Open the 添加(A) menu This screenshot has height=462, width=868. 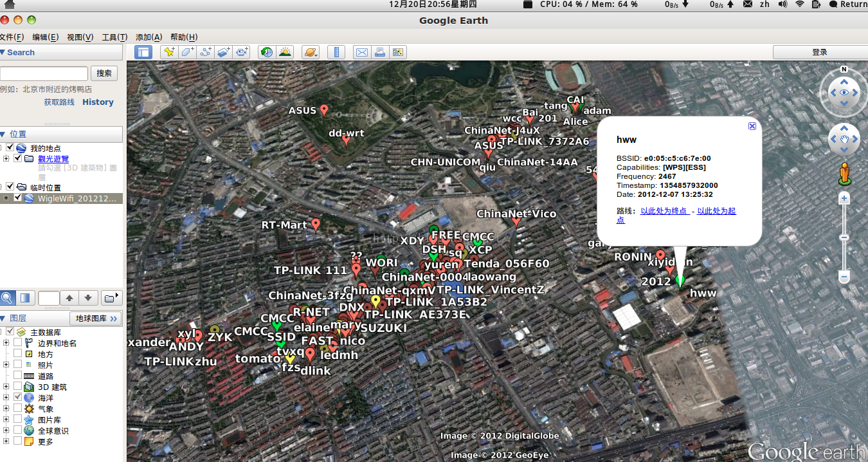point(149,37)
